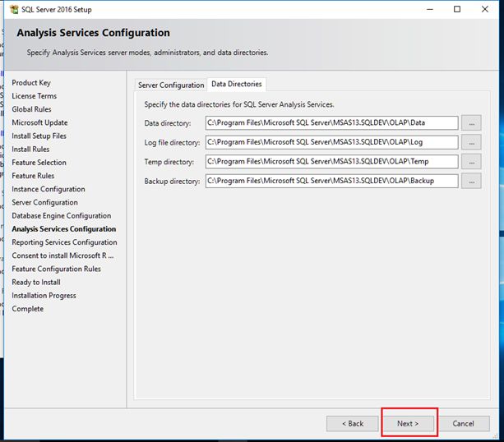Screen dimensions: 504x442
Task: Browse for the Backup directory
Action: [471, 181]
